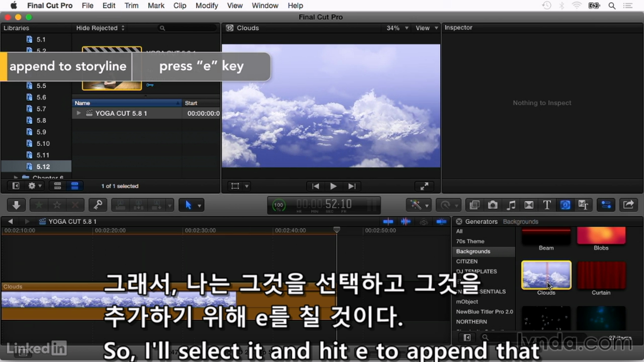Toggle viewer full screen playback
644x362 pixels.
click(x=424, y=186)
